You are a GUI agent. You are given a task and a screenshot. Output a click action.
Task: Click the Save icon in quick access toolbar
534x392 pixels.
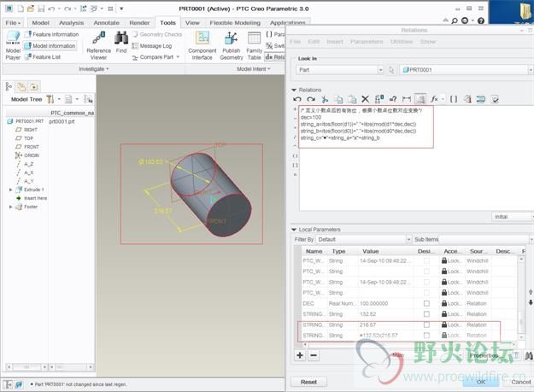tap(41, 9)
